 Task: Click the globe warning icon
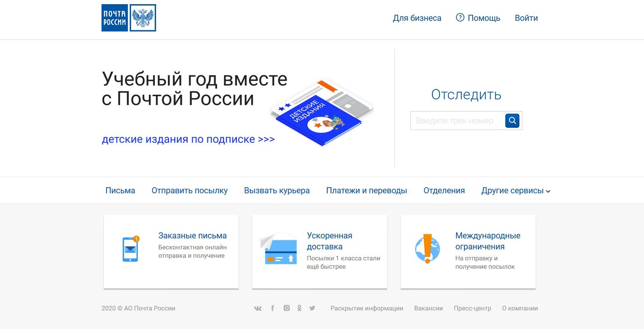coord(428,249)
